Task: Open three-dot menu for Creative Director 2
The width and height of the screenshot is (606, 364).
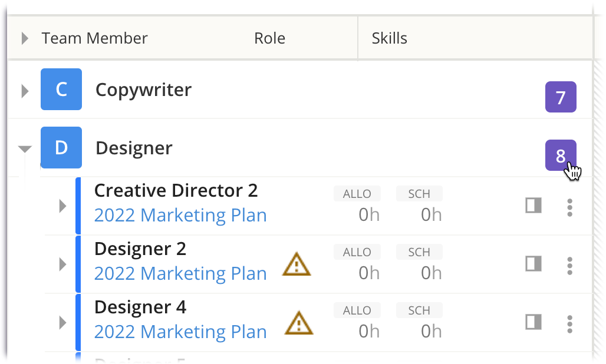Action: tap(569, 207)
